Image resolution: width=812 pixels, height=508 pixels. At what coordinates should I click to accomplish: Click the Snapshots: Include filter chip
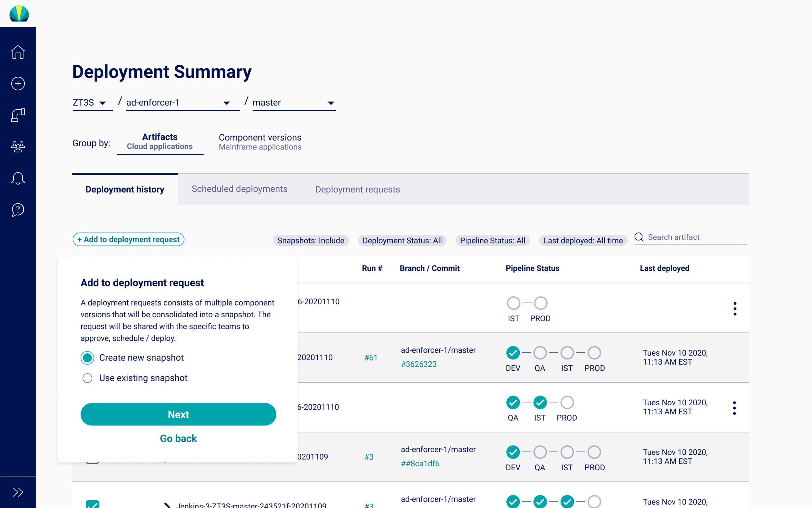point(311,241)
